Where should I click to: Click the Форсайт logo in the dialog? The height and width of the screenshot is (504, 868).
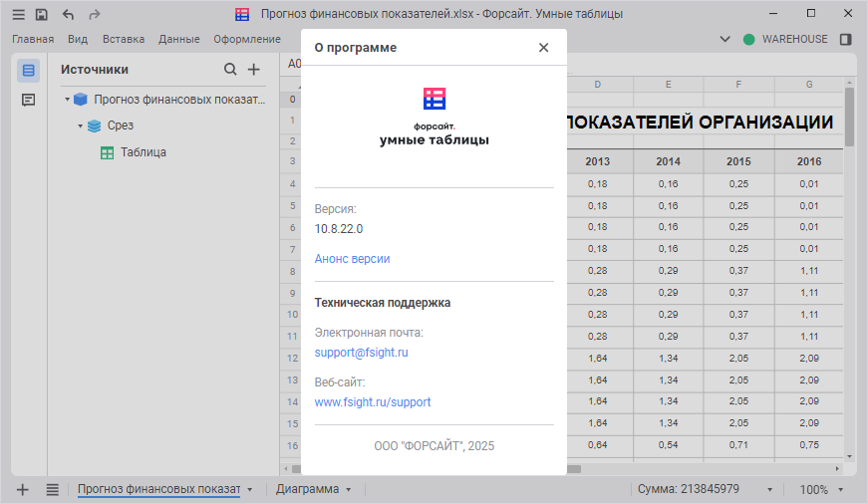(434, 99)
